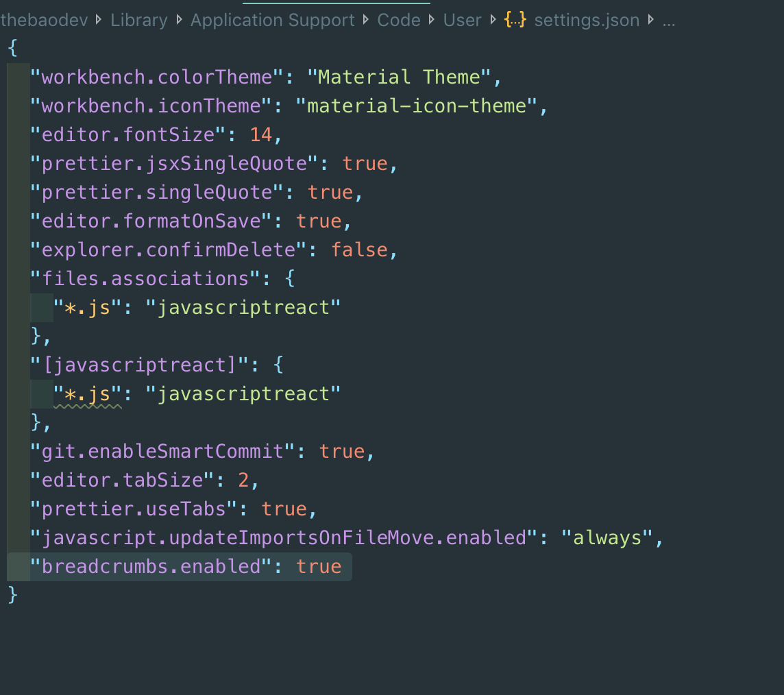This screenshot has width=784, height=695.
Task: Click the "always" value for updateImportsOnFileMove
Action: coord(609,537)
